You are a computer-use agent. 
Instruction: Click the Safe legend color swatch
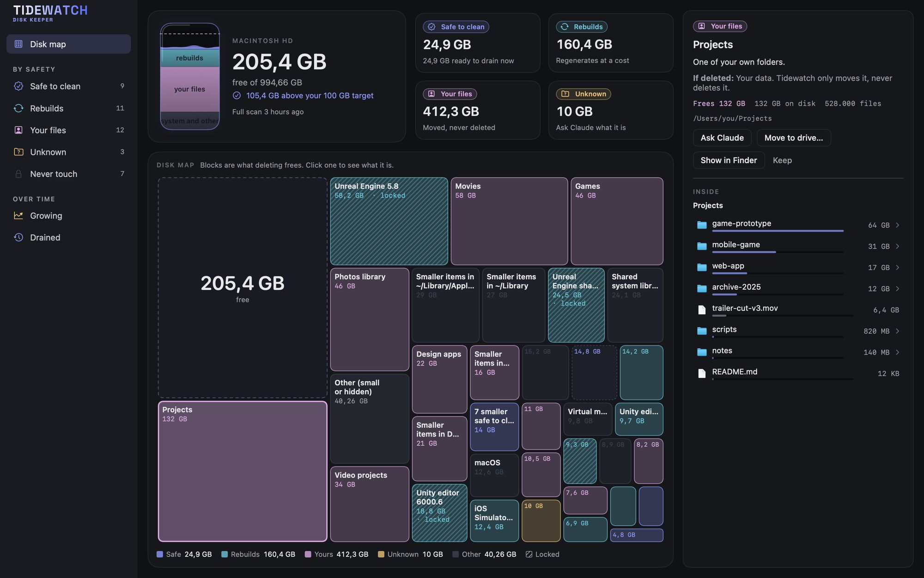coord(160,554)
